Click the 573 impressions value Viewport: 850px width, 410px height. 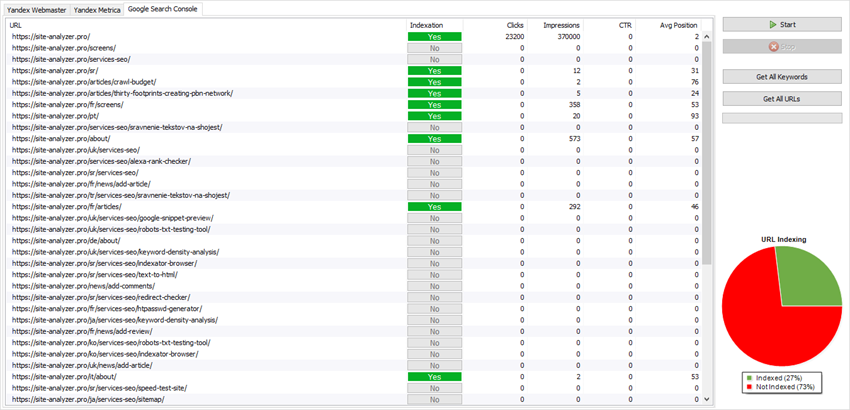pyautogui.click(x=575, y=139)
